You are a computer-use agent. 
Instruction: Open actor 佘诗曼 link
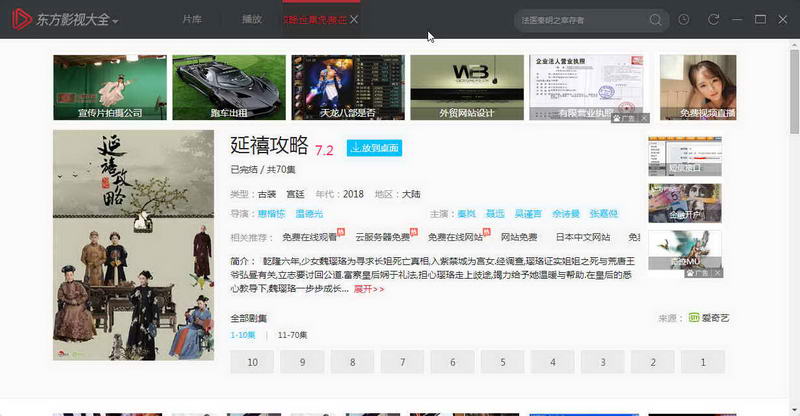pyautogui.click(x=566, y=214)
